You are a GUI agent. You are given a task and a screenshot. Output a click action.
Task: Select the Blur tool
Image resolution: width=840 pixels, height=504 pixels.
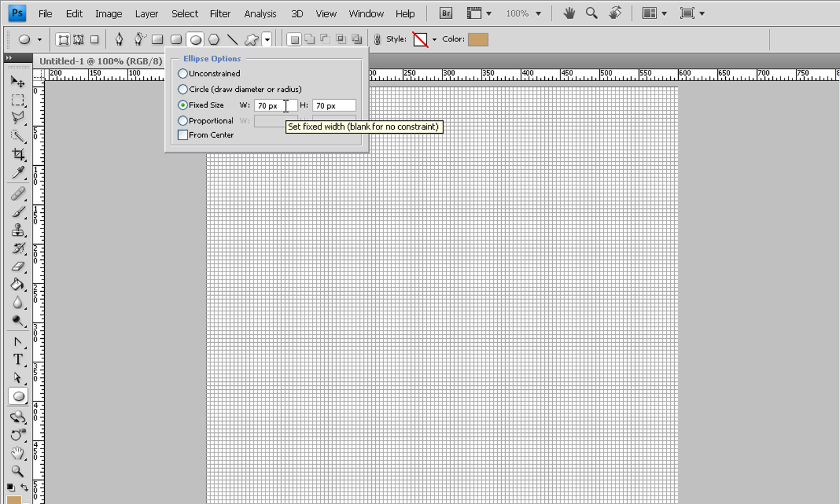tap(18, 302)
